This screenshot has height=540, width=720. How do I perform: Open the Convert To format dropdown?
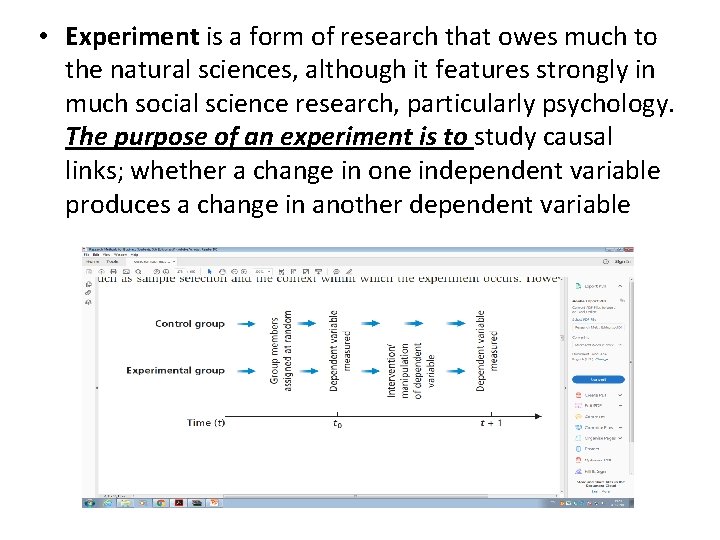click(598, 345)
